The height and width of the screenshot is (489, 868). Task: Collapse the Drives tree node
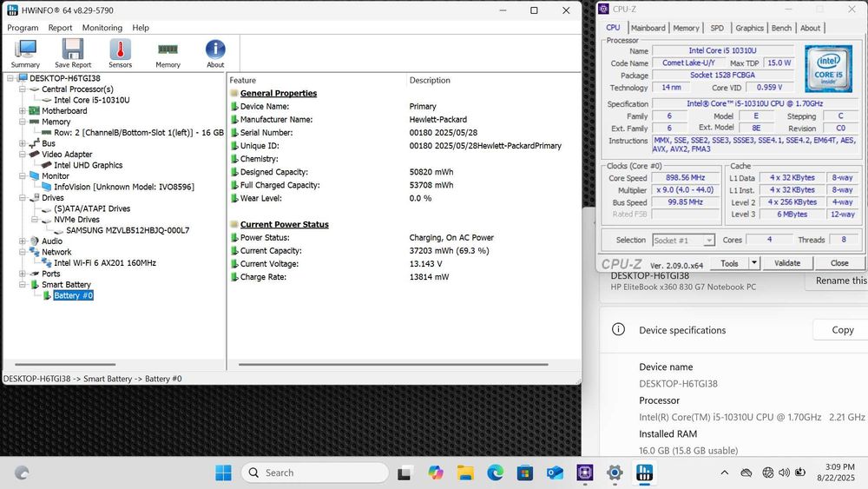pyautogui.click(x=23, y=198)
